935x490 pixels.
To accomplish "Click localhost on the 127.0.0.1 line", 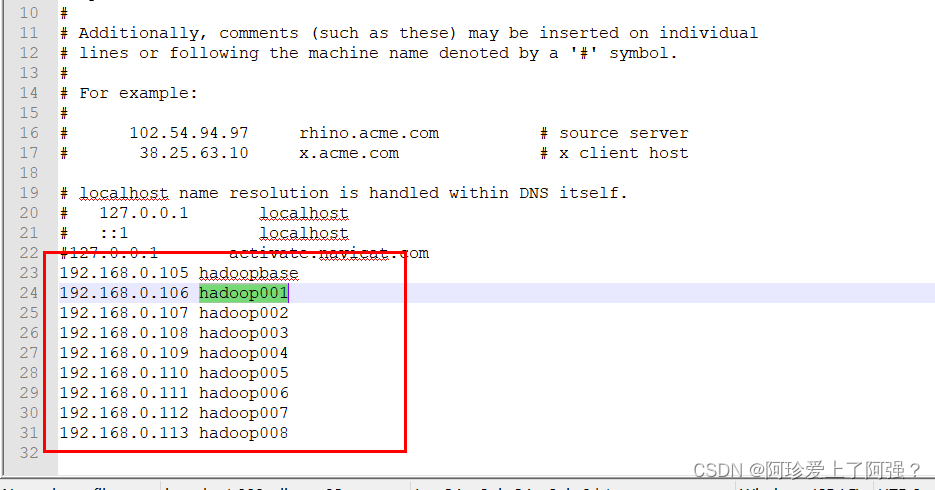I will pyautogui.click(x=304, y=213).
